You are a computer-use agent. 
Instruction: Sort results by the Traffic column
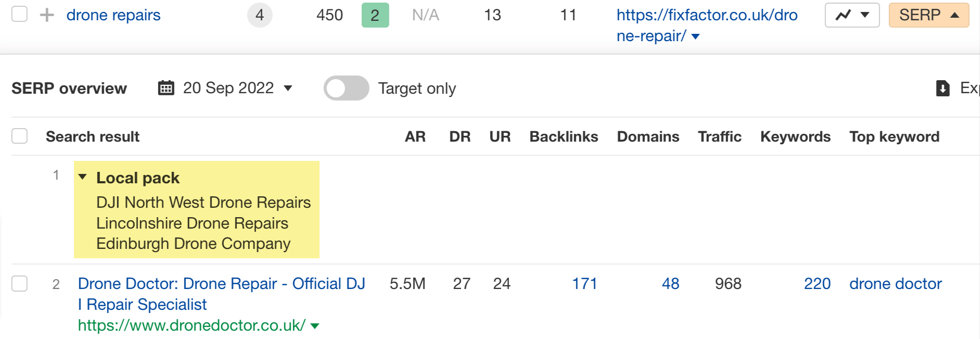(x=719, y=136)
